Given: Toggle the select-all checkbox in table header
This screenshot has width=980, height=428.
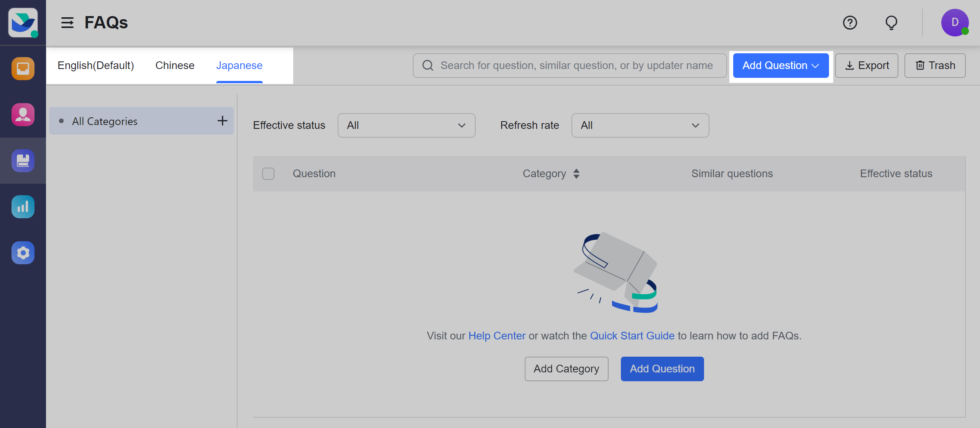Looking at the screenshot, I should point(268,174).
